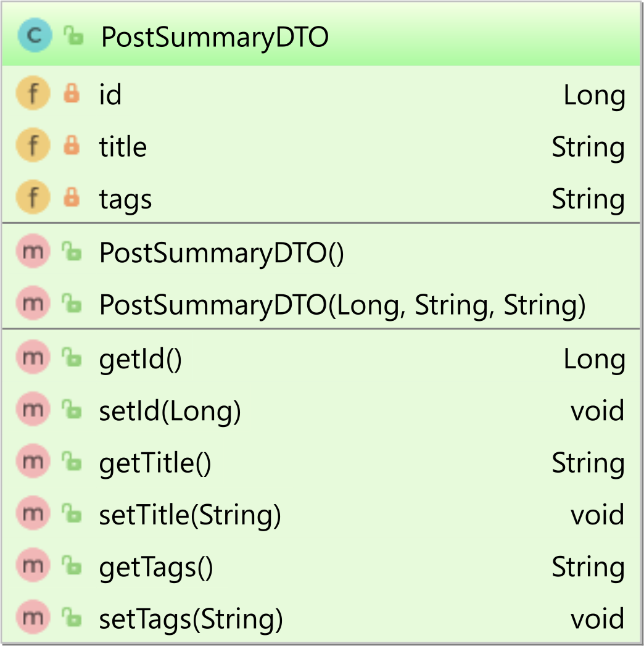The image size is (644, 646).
Task: Select the tags field name
Action: 126,199
